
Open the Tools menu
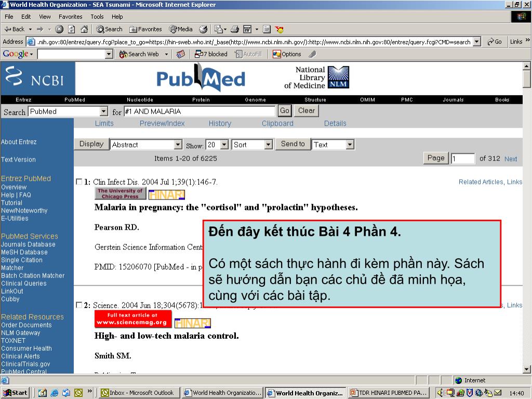(97, 17)
